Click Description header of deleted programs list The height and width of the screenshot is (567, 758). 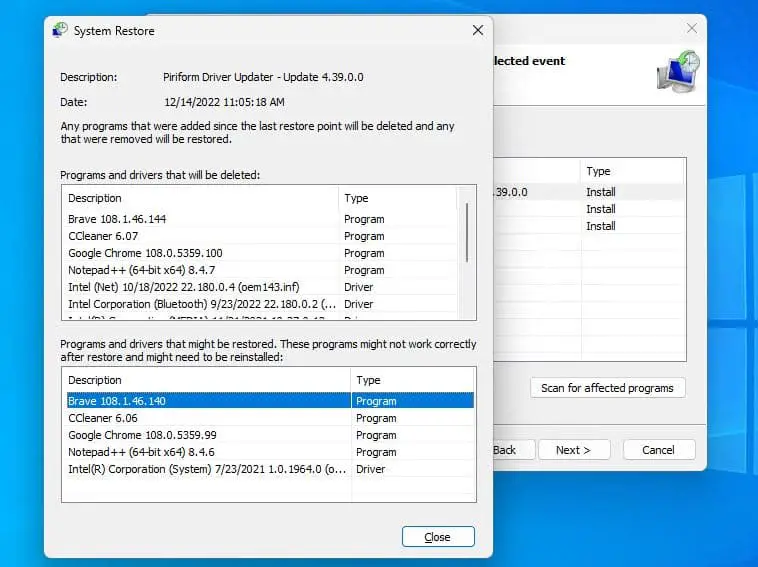point(201,198)
